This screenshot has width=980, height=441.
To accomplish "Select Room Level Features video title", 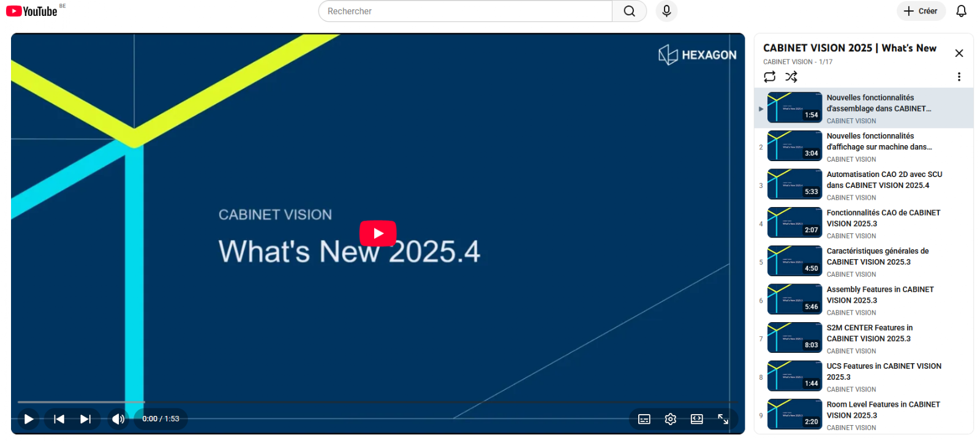I will (883, 410).
